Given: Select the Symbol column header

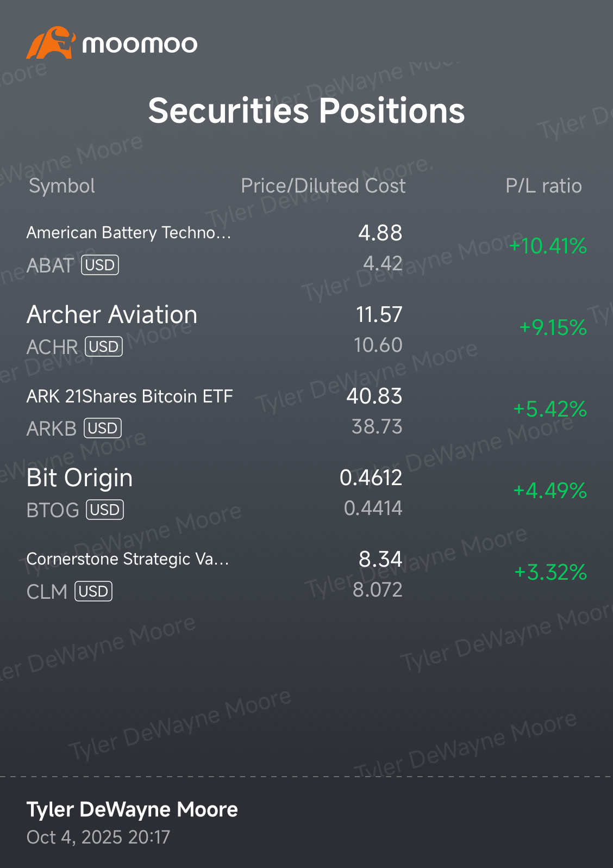Looking at the screenshot, I should point(62,186).
